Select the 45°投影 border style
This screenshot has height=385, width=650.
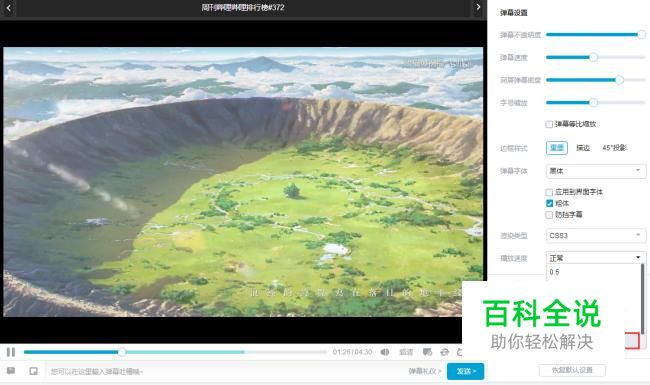[614, 148]
